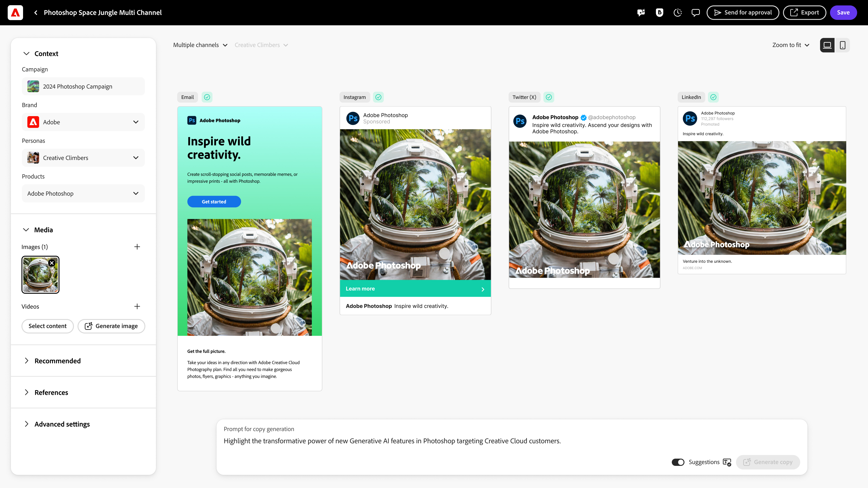Click the Generate image button
The image size is (868, 488).
click(x=111, y=326)
